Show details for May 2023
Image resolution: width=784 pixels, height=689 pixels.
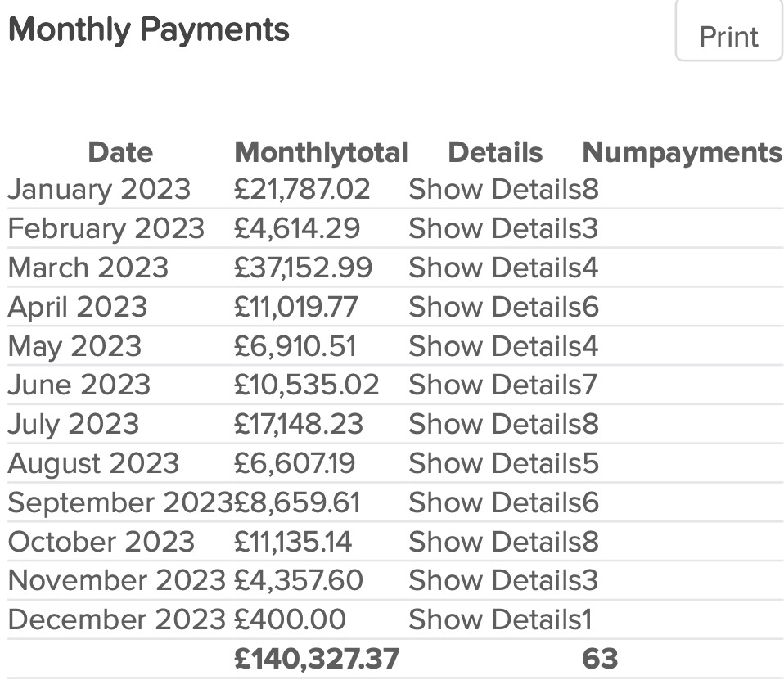494,346
